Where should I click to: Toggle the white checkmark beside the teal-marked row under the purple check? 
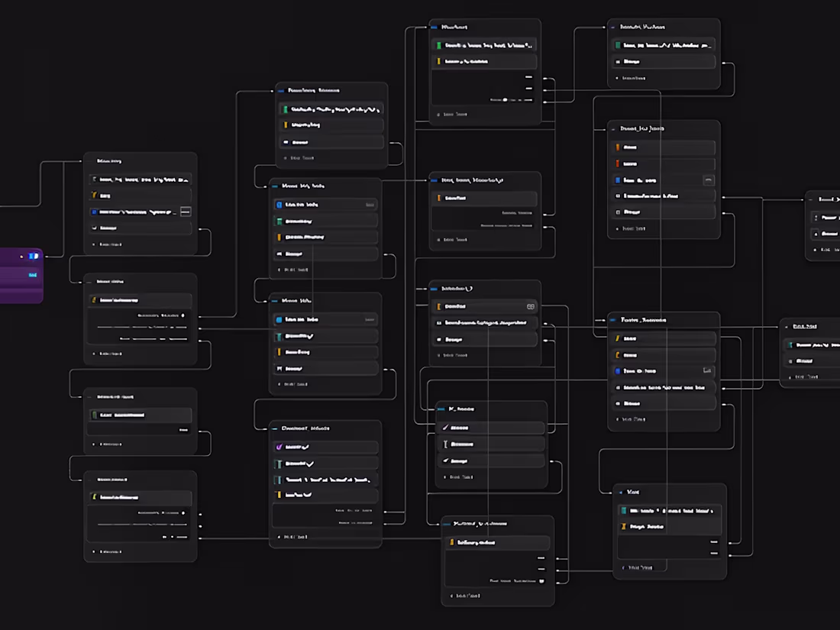310,464
